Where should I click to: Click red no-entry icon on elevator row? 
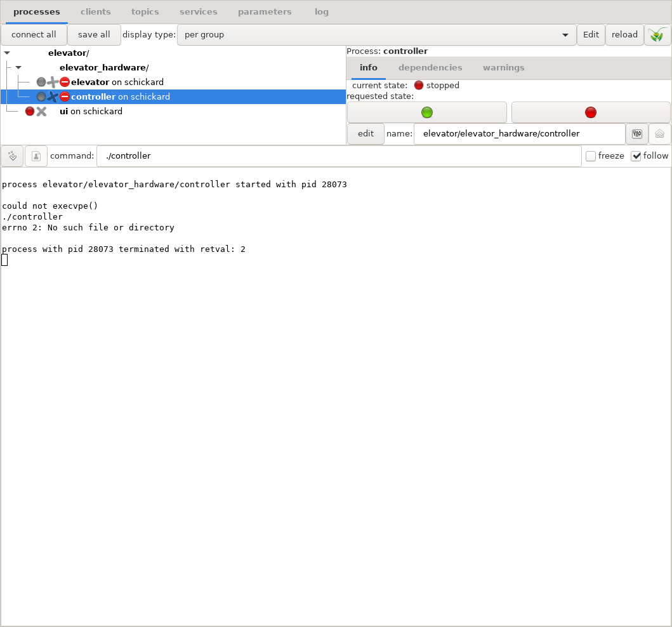pyautogui.click(x=65, y=82)
